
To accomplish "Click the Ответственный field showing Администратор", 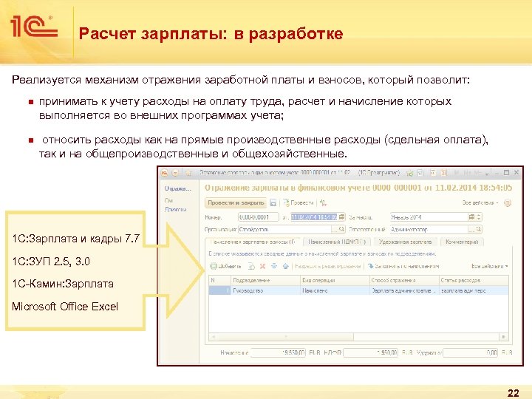I will [429, 230].
